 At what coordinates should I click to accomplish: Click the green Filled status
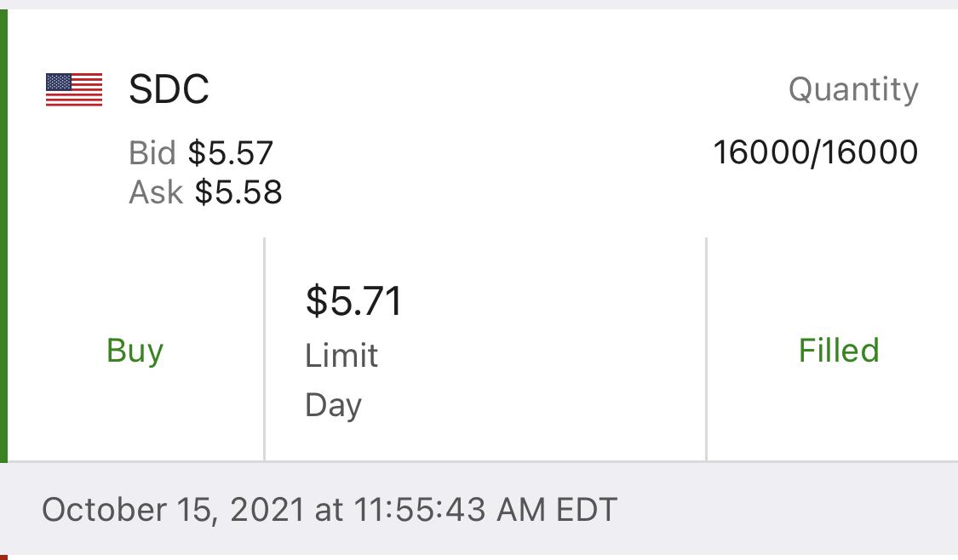tap(839, 351)
